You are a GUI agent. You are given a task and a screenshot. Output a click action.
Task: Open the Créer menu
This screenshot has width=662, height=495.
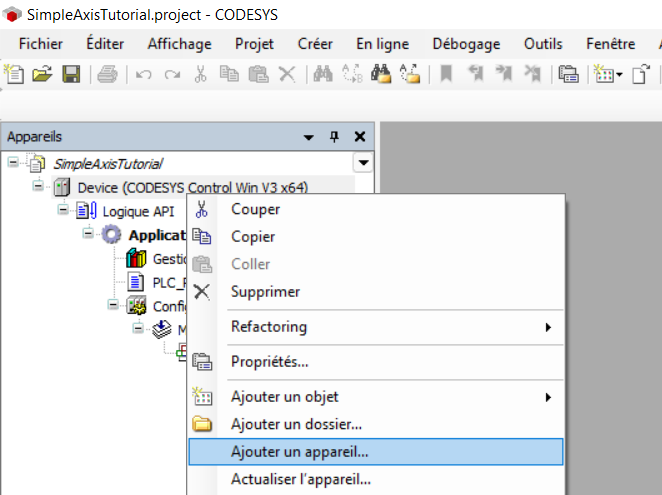pyautogui.click(x=315, y=44)
